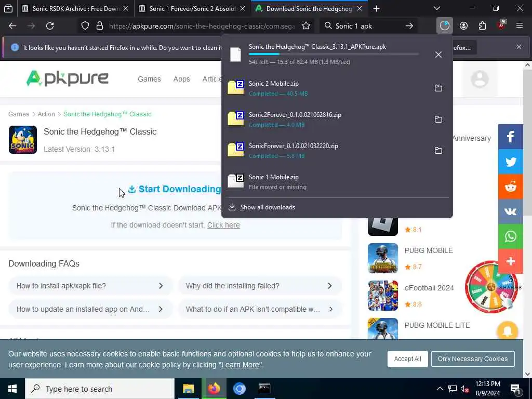Open the Firefox hamburger menu
The height and width of the screenshot is (399, 532).
coord(520,26)
